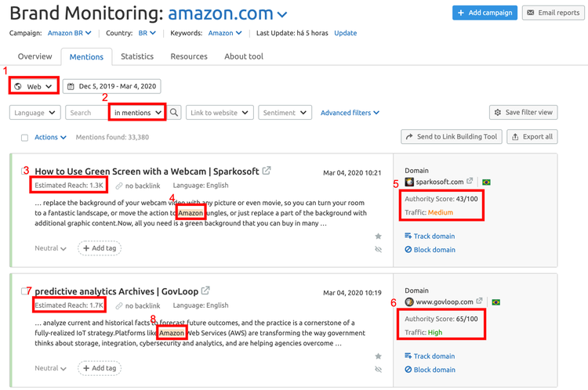The width and height of the screenshot is (588, 390).
Task: Click calendar icon in date range picker
Action: coord(71,87)
